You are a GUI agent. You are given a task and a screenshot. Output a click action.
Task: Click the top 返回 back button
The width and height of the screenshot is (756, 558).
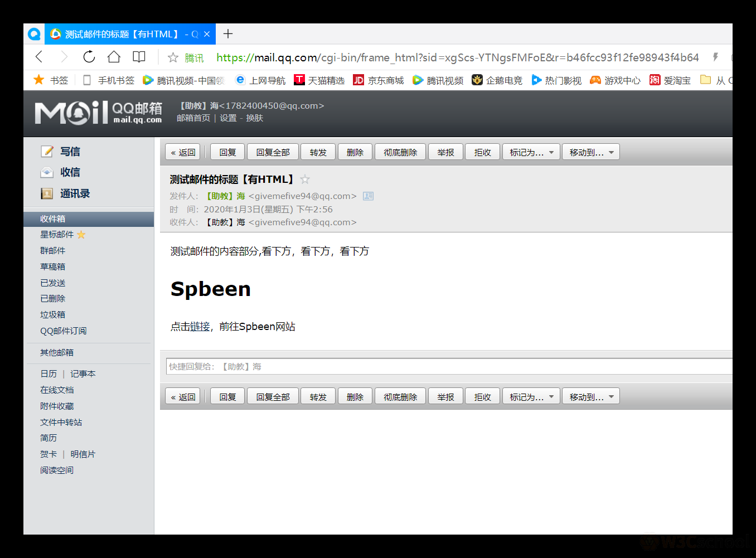pyautogui.click(x=183, y=152)
